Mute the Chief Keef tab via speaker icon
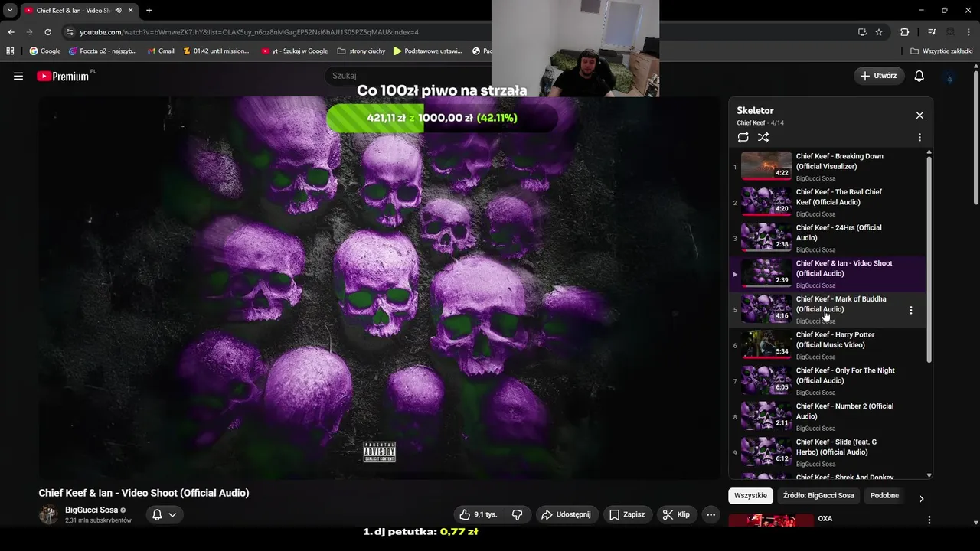Image resolution: width=980 pixels, height=551 pixels. 119,10
